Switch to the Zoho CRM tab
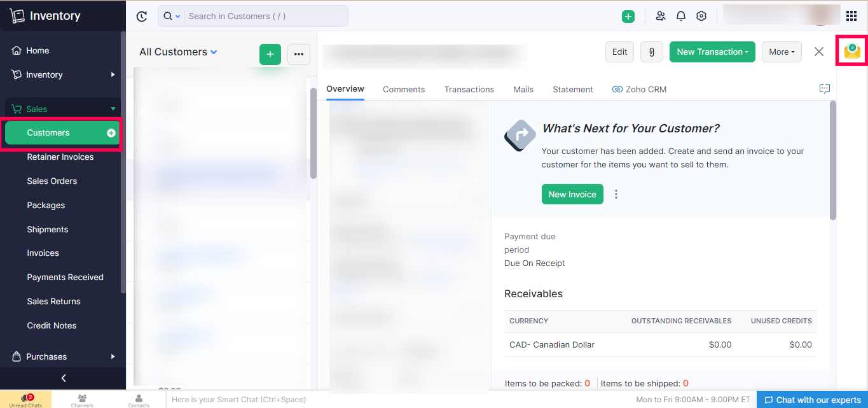This screenshot has width=868, height=408. (640, 90)
